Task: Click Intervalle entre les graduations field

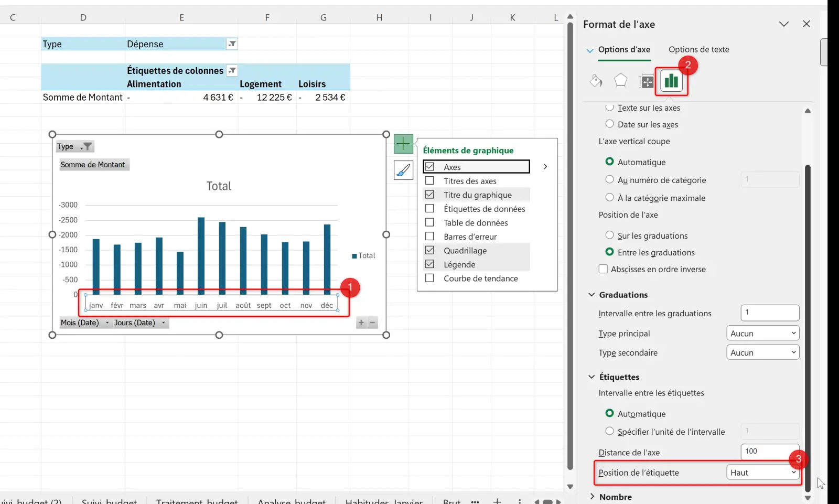Action: coord(770,313)
